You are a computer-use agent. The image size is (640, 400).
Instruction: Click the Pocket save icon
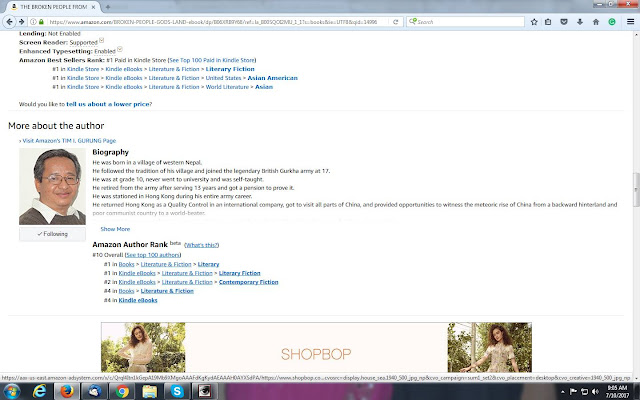[x=564, y=22]
